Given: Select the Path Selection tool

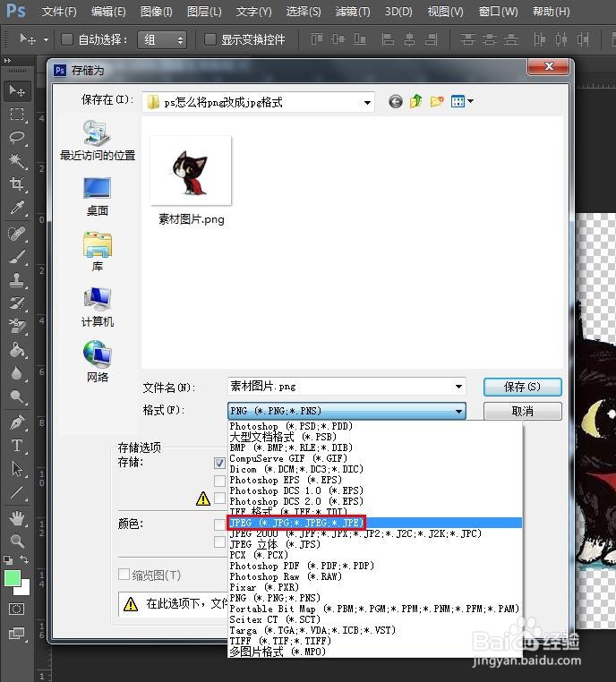Looking at the screenshot, I should tap(17, 469).
